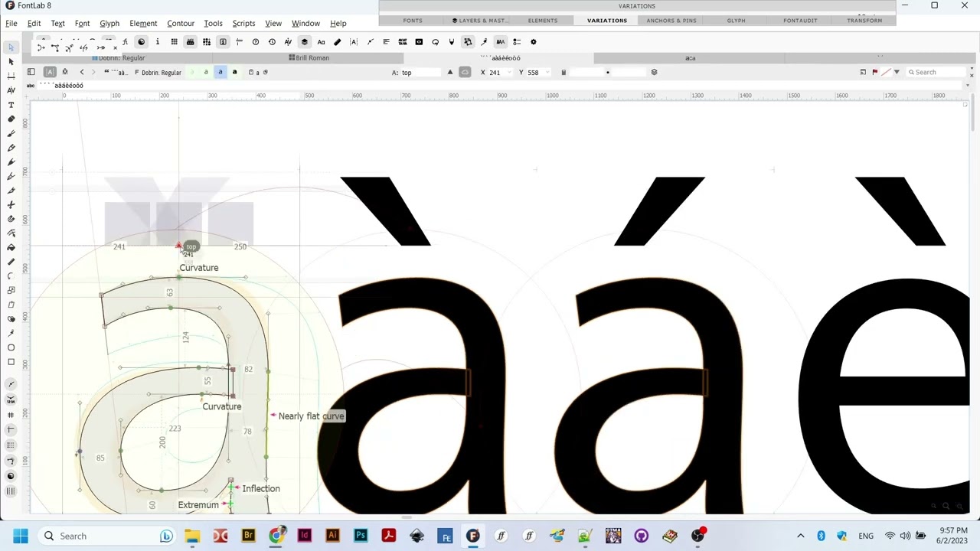Viewport: 980px width, 551px height.
Task: Click the red diagonal color swatch
Action: 886,73
